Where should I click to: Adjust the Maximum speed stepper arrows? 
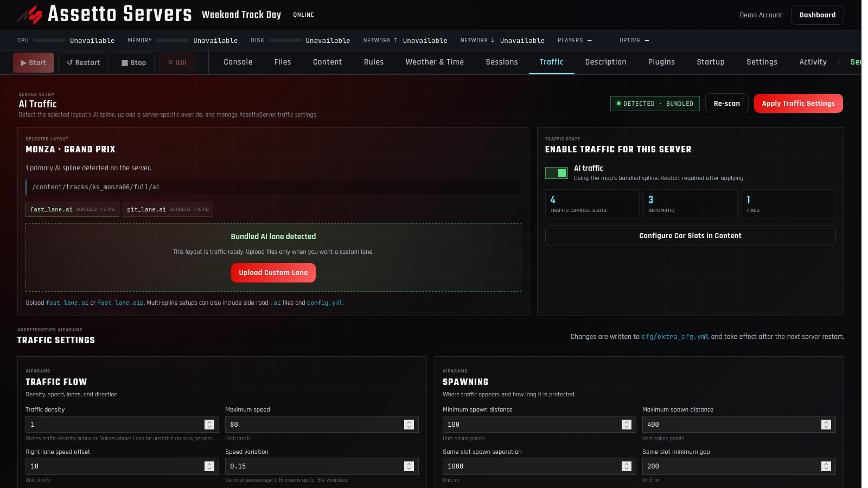[409, 425]
